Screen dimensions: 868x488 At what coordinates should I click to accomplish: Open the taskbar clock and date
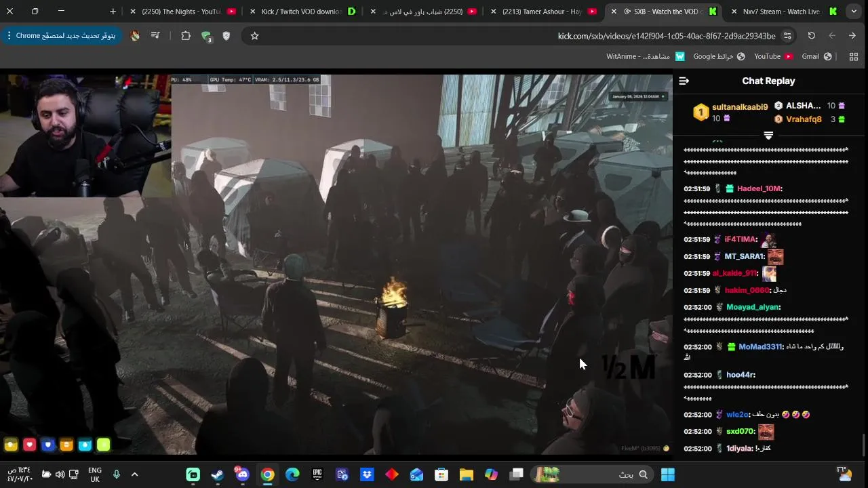pos(19,474)
